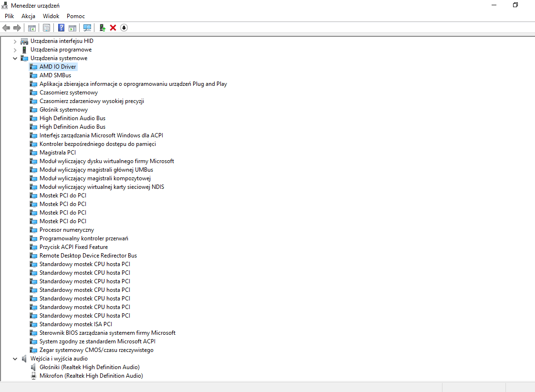Click the Update driver green arrow icon
Image resolution: width=535 pixels, height=392 pixels.
[103, 28]
